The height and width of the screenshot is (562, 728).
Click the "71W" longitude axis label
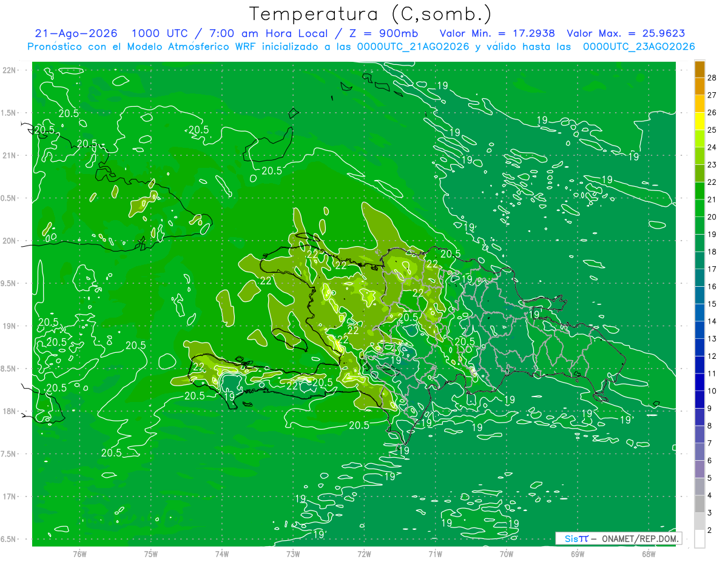click(x=435, y=554)
